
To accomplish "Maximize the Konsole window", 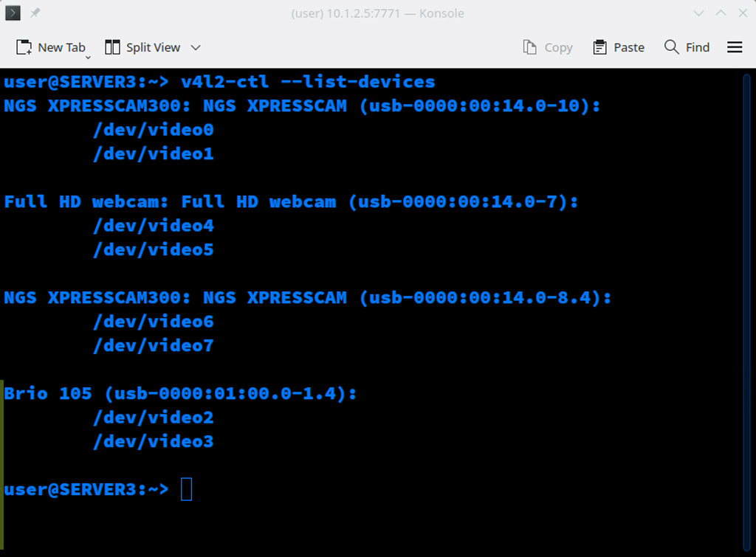I will 721,13.
